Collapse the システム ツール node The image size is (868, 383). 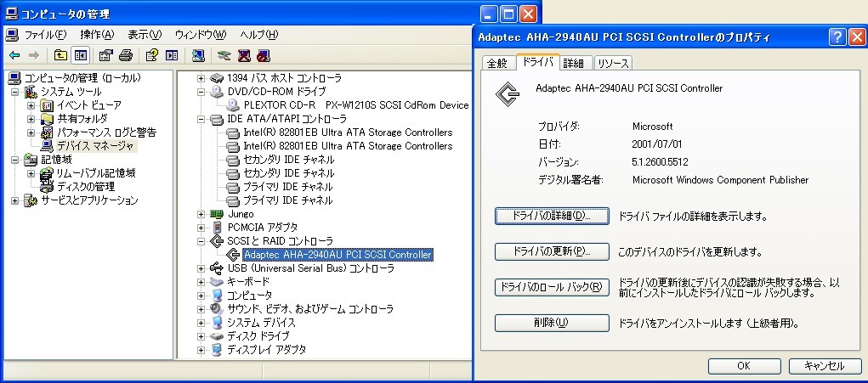click(15, 92)
